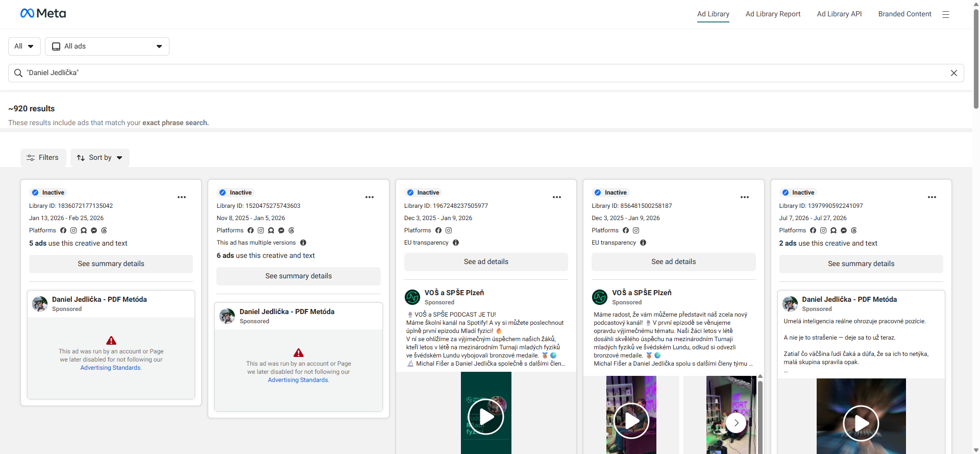Image resolution: width=980 pixels, height=454 pixels.
Task: Click the VOŠ a SPŠE Plzeň avatar on ad 1967248237505977
Action: [x=412, y=297]
